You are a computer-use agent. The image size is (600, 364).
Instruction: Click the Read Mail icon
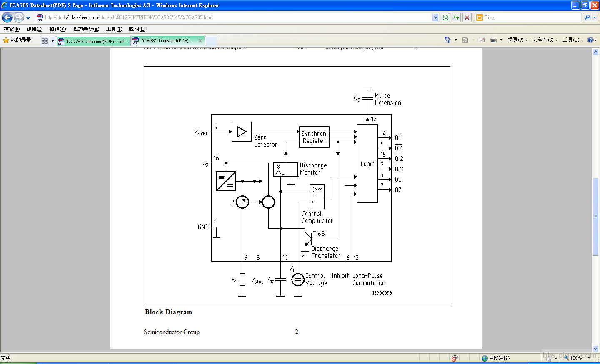[x=482, y=40]
